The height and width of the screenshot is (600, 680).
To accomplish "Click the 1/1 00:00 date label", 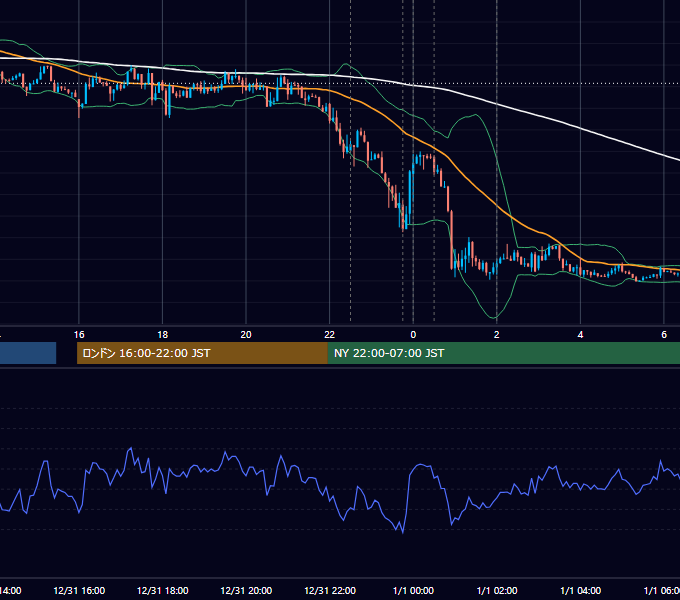I will (x=413, y=591).
